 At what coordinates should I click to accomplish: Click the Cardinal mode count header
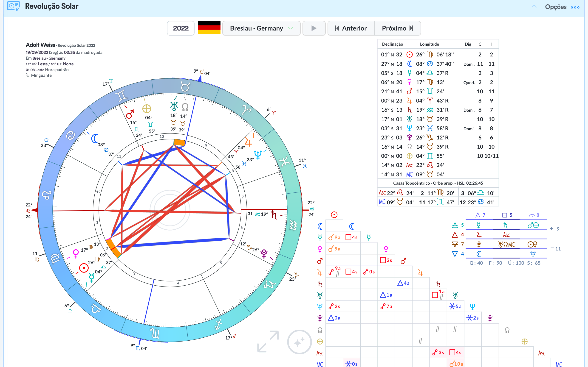tap(480, 215)
